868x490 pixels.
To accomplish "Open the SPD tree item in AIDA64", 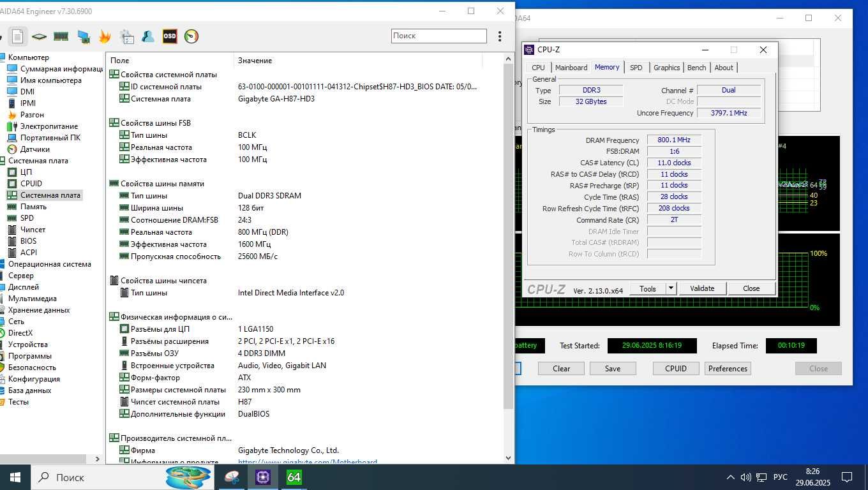I will click(x=27, y=218).
